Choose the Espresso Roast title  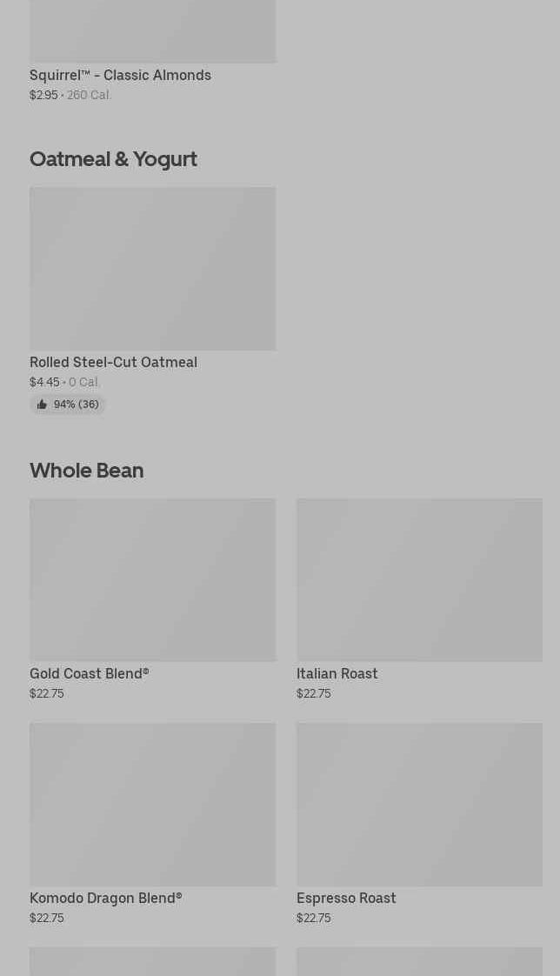click(x=345, y=898)
